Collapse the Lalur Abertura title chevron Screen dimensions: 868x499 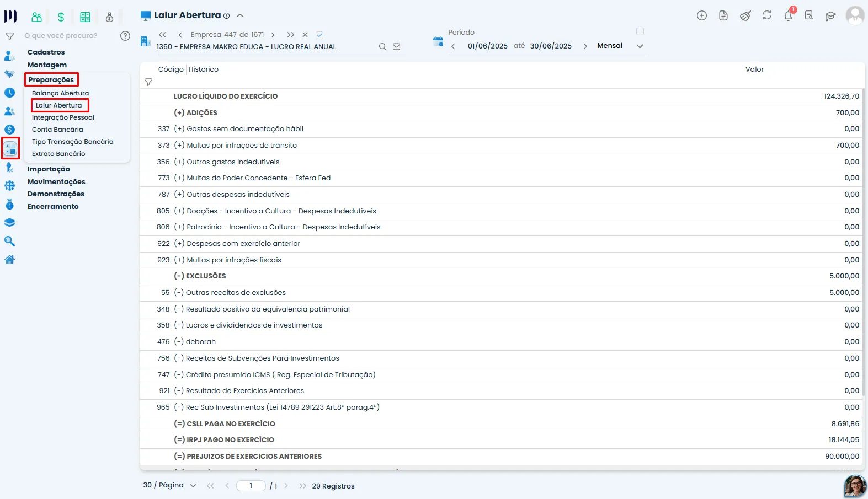tap(240, 16)
